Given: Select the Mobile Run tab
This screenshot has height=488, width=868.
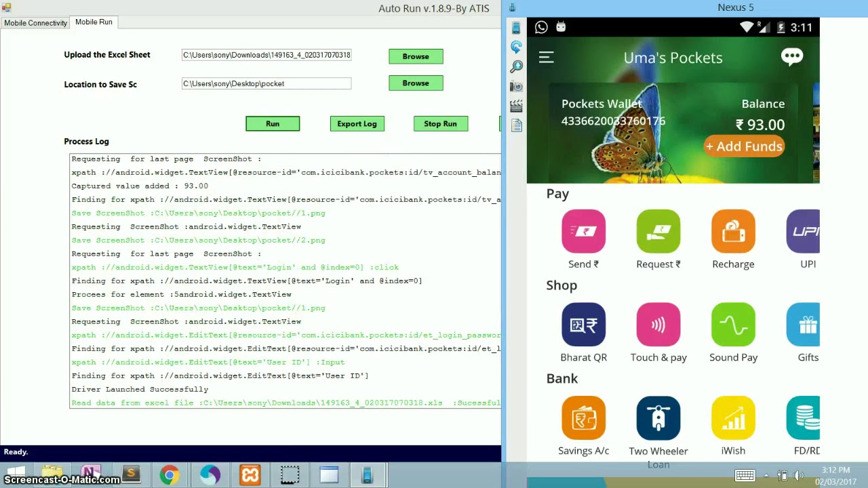Looking at the screenshot, I should tap(94, 22).
